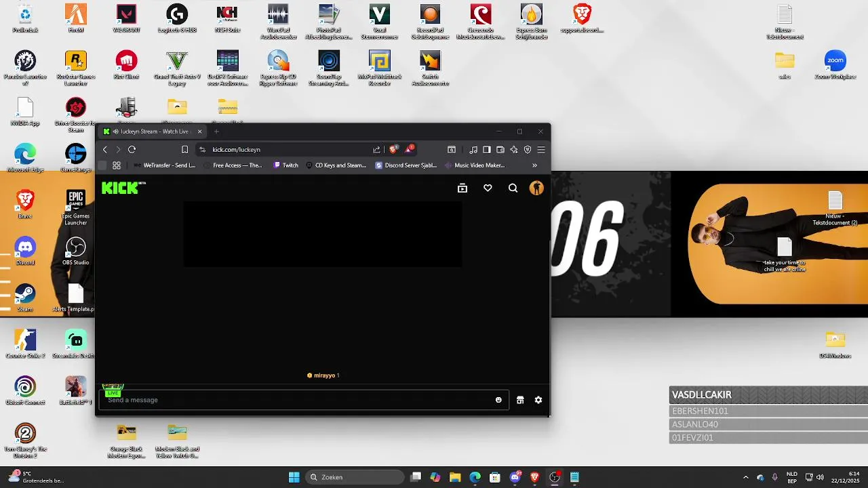Click the Zoeken taskbar search box
Viewport: 868px width, 488px height.
pyautogui.click(x=354, y=477)
